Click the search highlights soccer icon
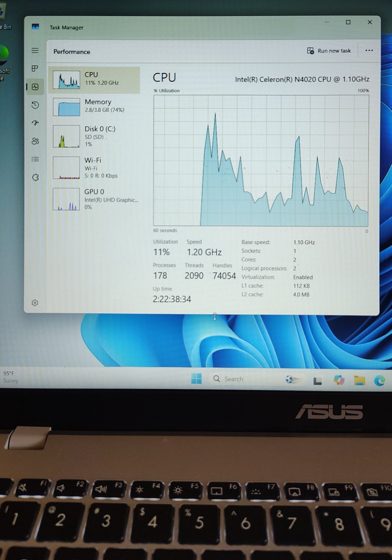Viewport: 392px width, 560px height. click(x=292, y=379)
